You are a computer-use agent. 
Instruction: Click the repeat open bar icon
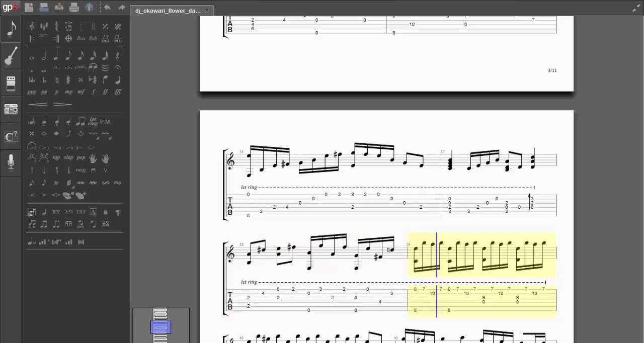32,38
